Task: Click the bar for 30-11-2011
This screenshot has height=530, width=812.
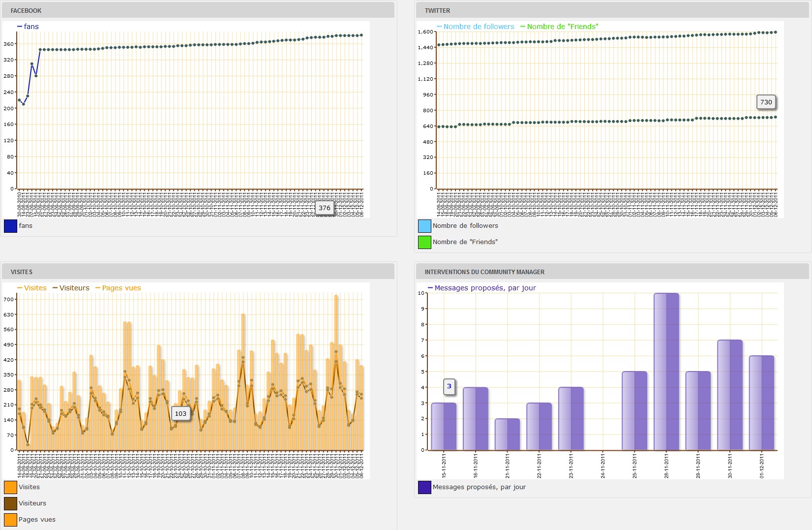Action: [x=730, y=395]
